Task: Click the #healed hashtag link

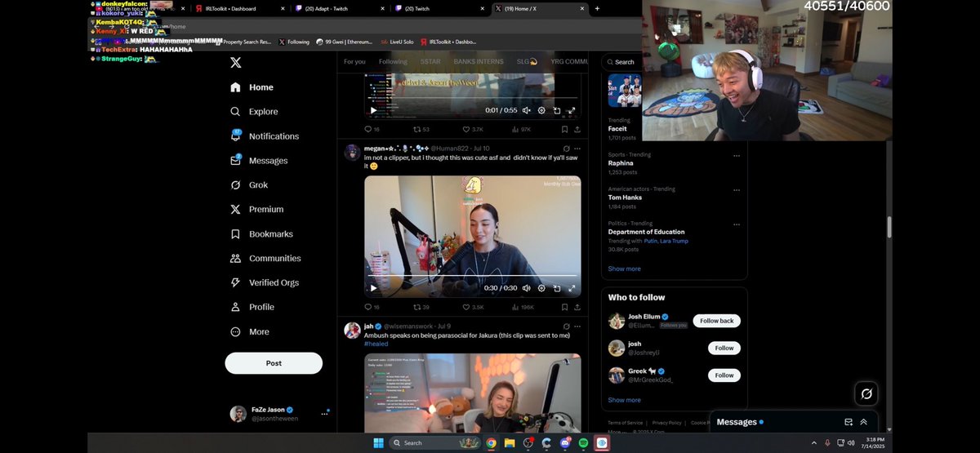Action: pos(376,344)
